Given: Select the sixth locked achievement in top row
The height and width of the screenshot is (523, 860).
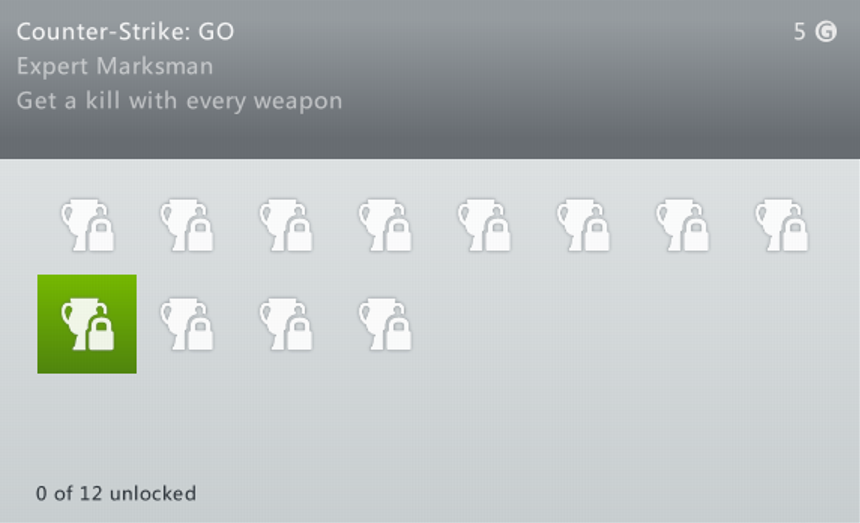Looking at the screenshot, I should point(583,225).
